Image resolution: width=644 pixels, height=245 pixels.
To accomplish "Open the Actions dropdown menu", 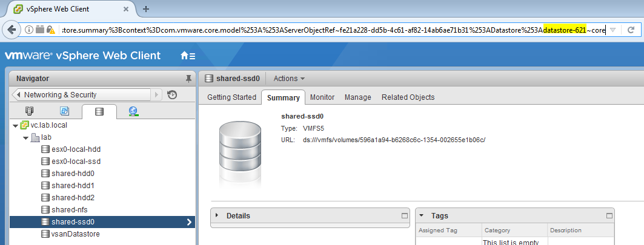I will (x=289, y=79).
